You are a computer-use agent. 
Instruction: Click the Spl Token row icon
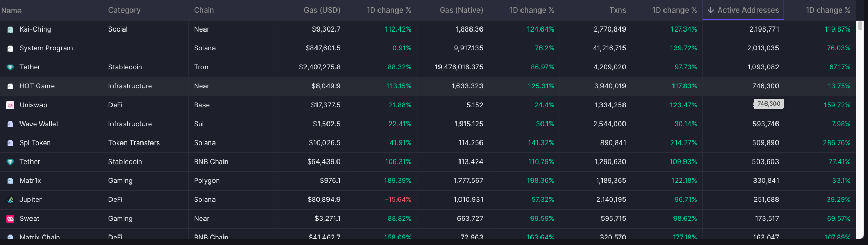[10, 143]
